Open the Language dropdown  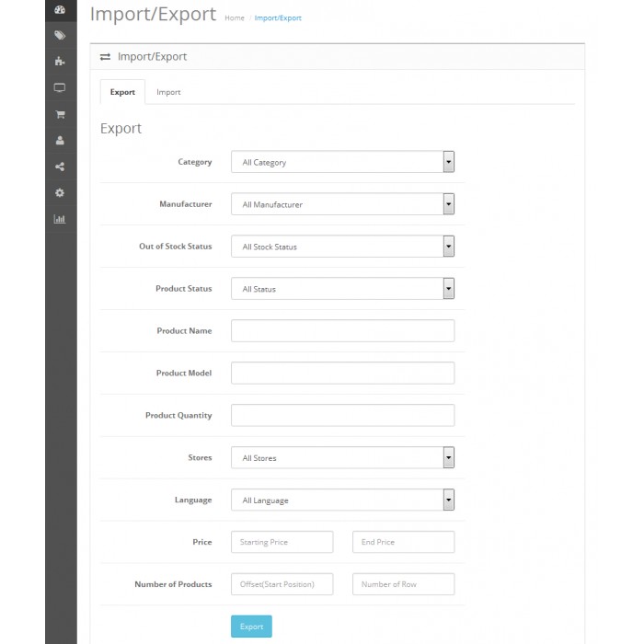(x=342, y=500)
